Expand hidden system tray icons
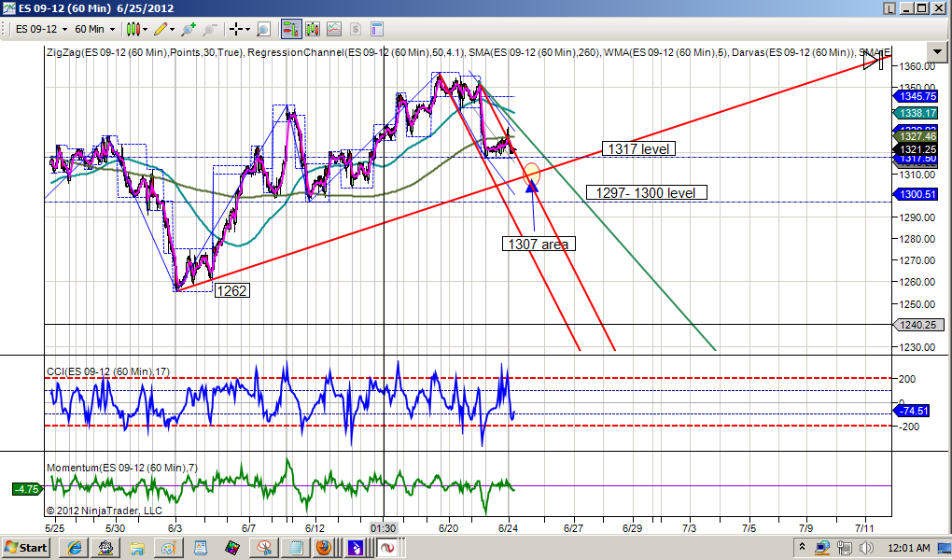Image resolution: width=952 pixels, height=560 pixels. tap(802, 548)
